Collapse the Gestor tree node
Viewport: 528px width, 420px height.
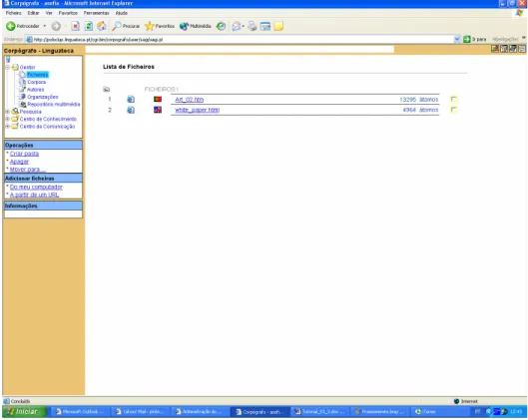point(7,67)
